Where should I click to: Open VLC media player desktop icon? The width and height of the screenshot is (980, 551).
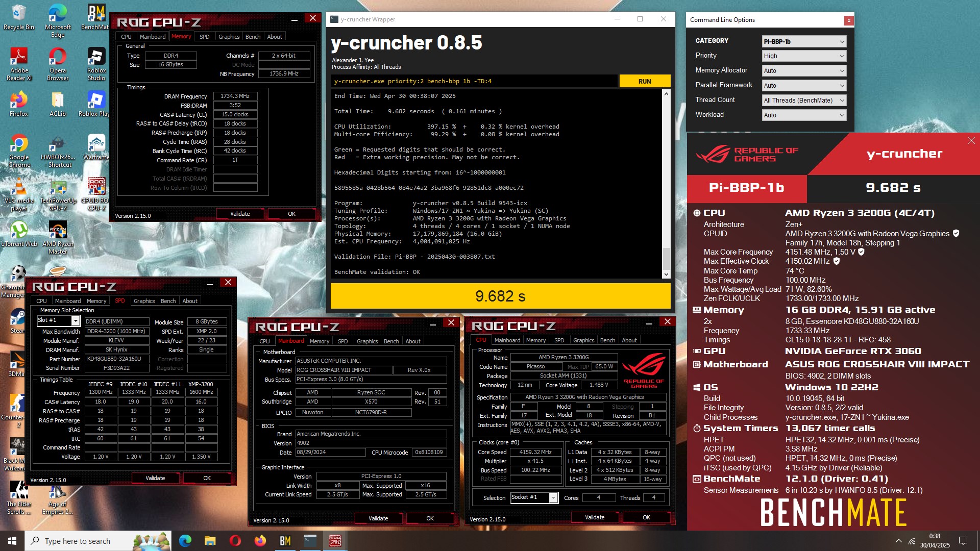coord(19,194)
